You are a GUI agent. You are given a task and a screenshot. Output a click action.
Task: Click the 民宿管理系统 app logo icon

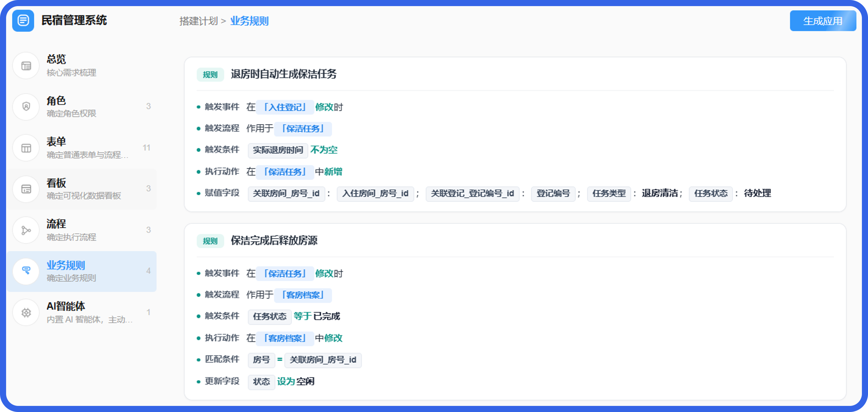23,20
